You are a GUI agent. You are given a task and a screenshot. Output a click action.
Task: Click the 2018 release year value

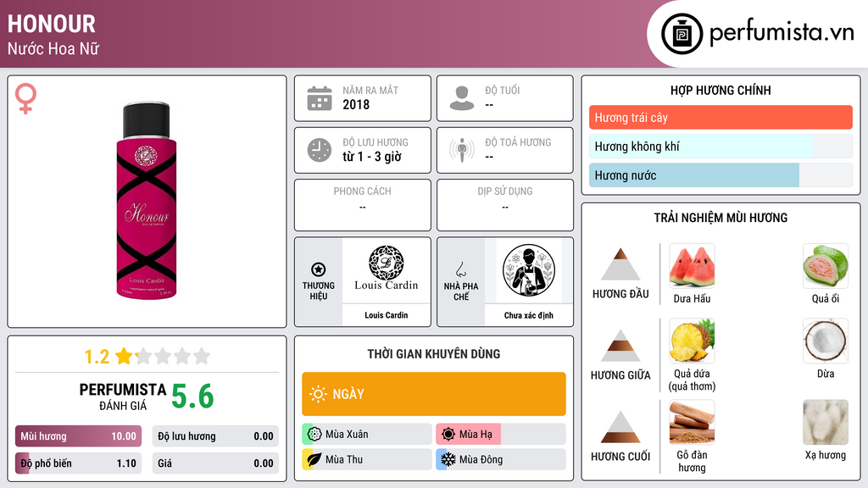356,104
